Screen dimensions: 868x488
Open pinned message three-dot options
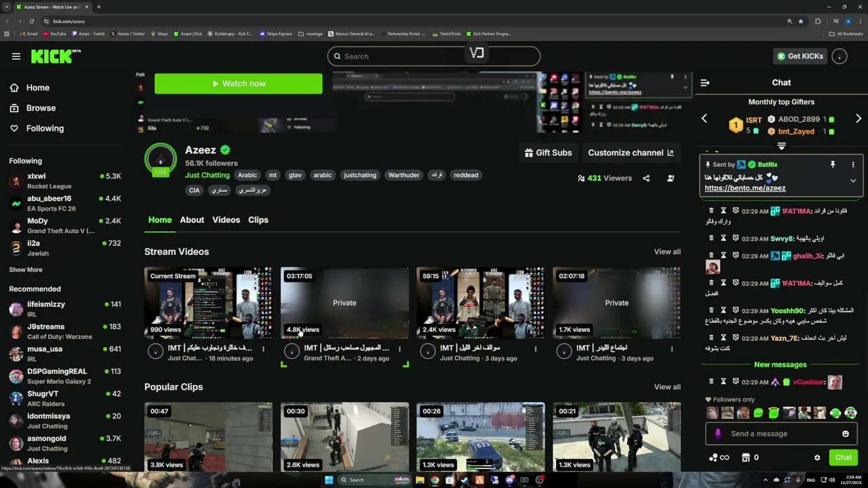pos(853,165)
